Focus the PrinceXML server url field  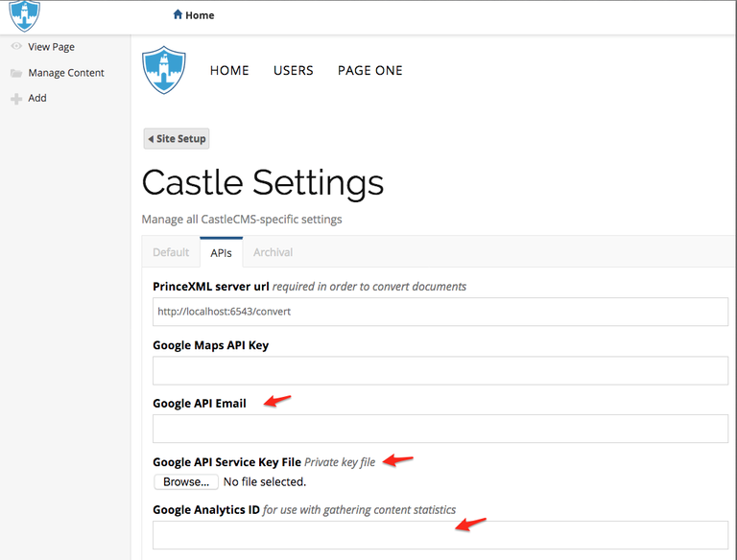[440, 312]
